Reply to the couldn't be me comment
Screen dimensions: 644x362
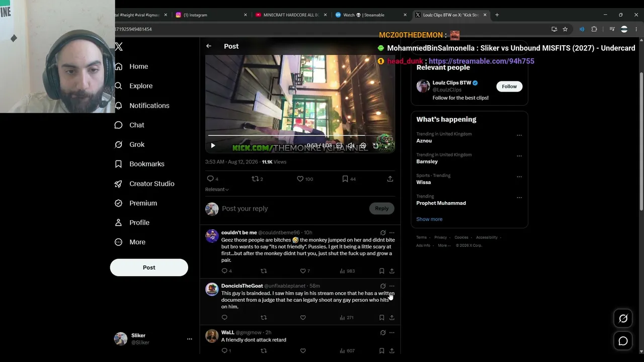tap(224, 271)
